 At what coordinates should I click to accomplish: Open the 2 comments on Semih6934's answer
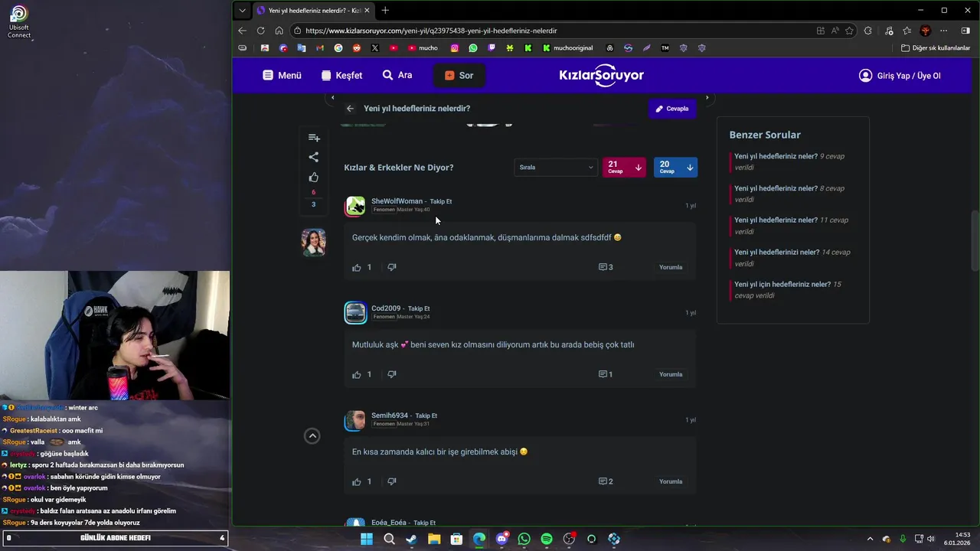click(606, 481)
